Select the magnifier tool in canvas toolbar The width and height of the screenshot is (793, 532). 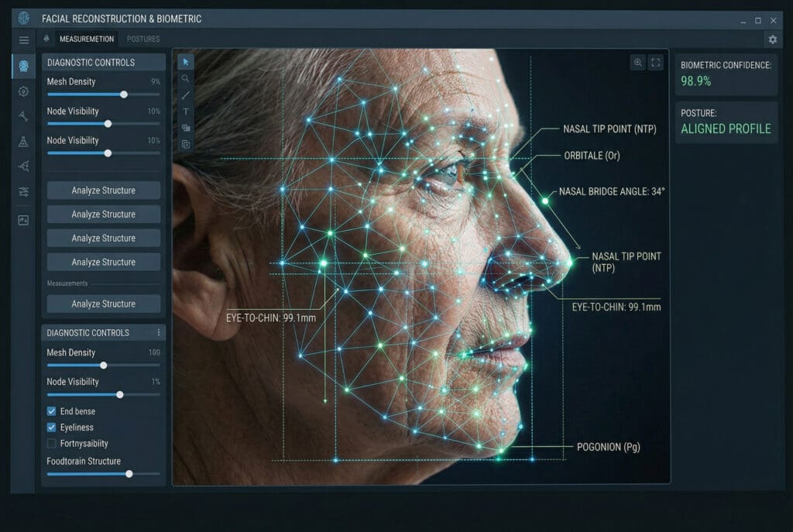coord(186,78)
